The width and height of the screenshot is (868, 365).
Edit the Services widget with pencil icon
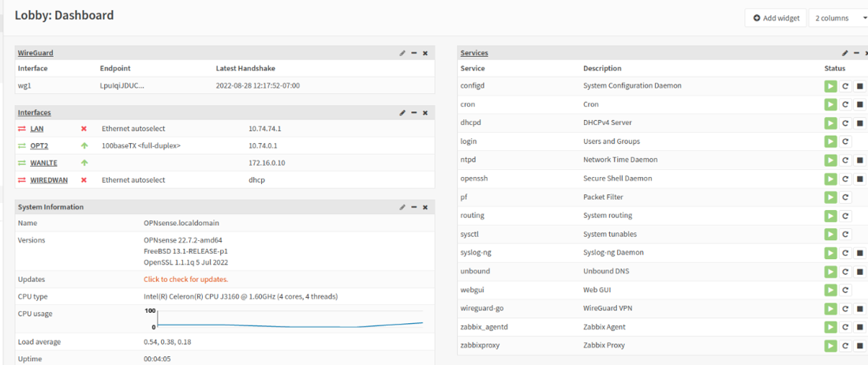[845, 53]
